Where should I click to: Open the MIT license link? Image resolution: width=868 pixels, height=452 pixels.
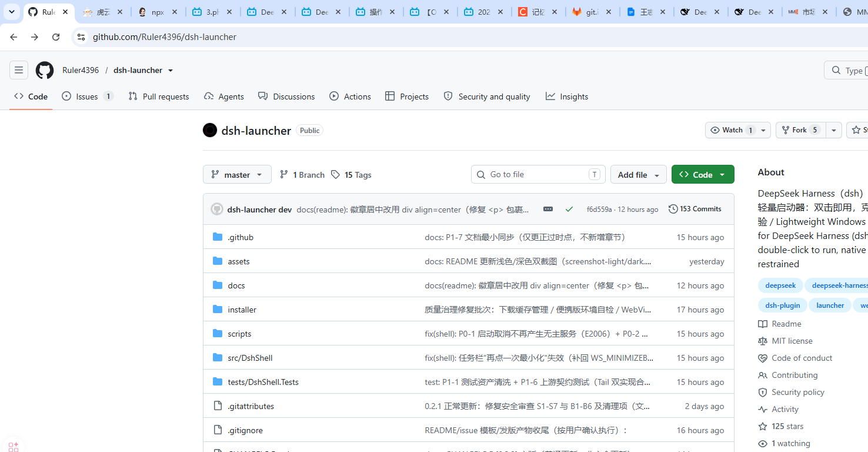pyautogui.click(x=785, y=341)
